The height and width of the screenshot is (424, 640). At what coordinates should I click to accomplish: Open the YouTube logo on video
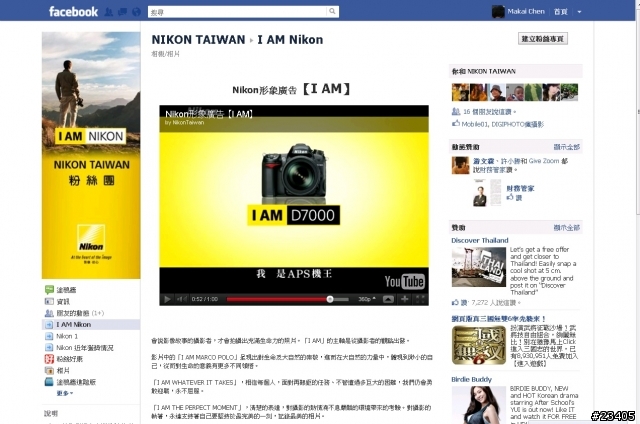click(404, 281)
